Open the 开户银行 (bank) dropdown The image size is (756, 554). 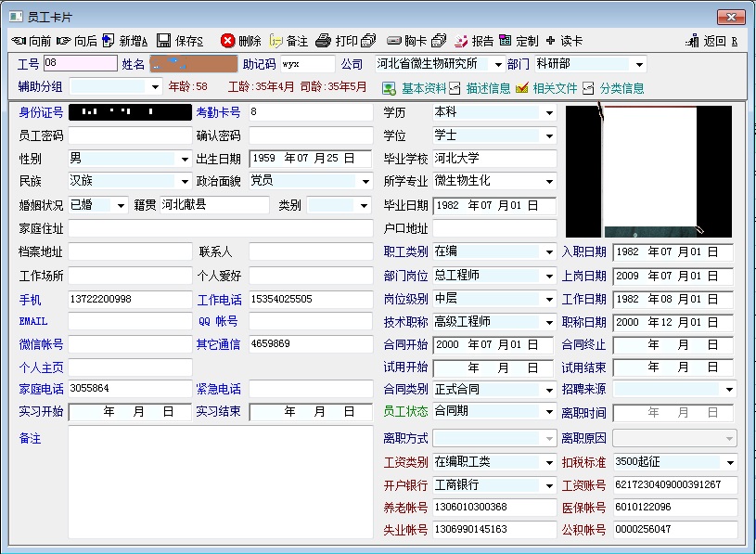(549, 485)
